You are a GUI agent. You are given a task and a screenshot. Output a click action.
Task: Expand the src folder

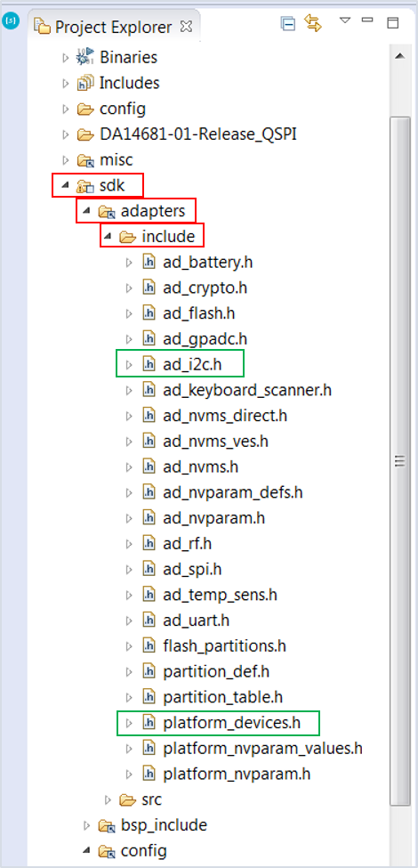(109, 800)
